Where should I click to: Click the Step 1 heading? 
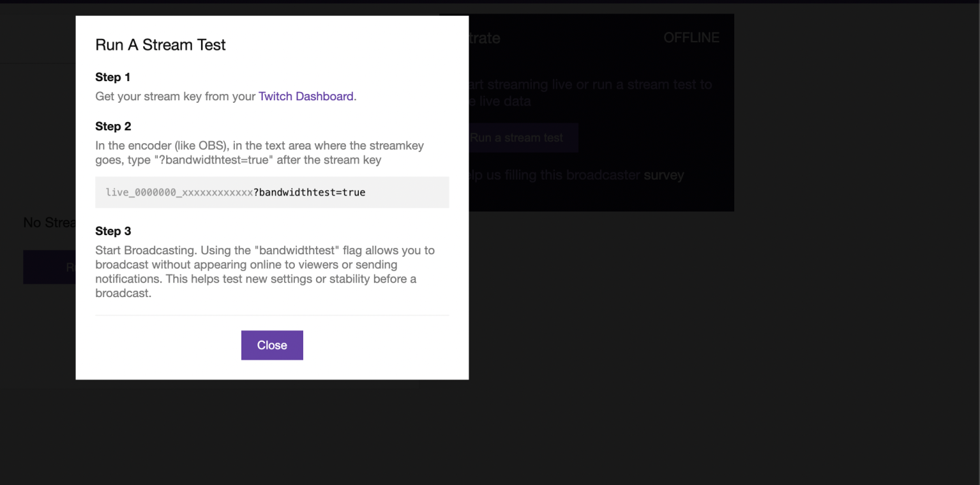coord(112,77)
